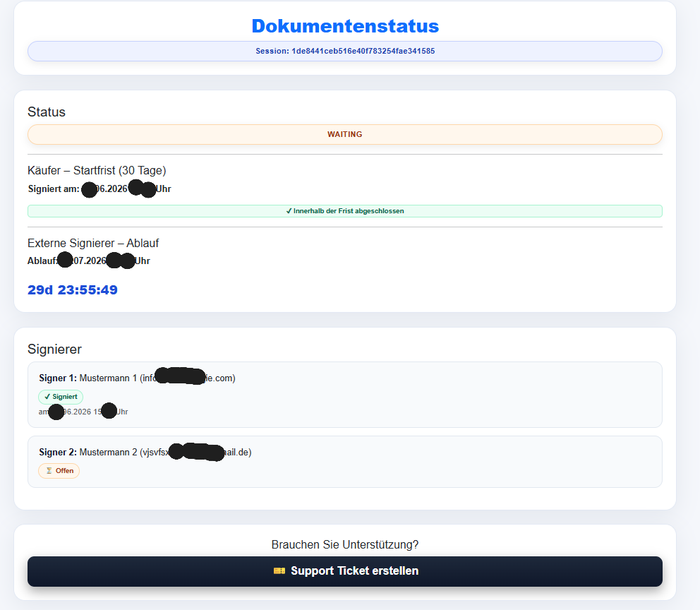Click the Innerhalb der Frist abgeschlossen bar
Screen dimensions: 700x610
pyautogui.click(x=344, y=211)
